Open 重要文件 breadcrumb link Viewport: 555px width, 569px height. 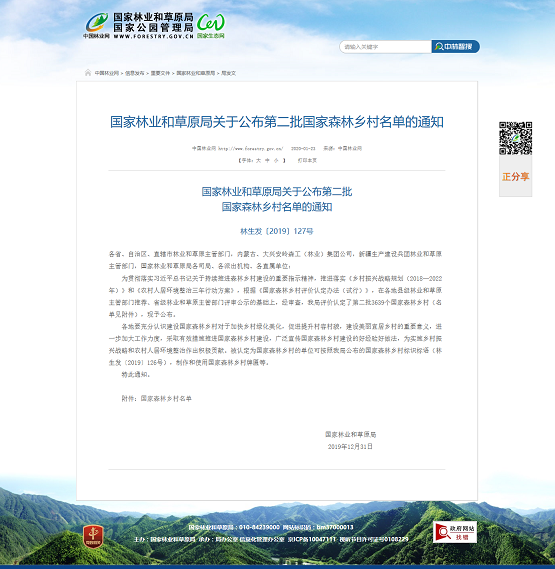[x=160, y=73]
